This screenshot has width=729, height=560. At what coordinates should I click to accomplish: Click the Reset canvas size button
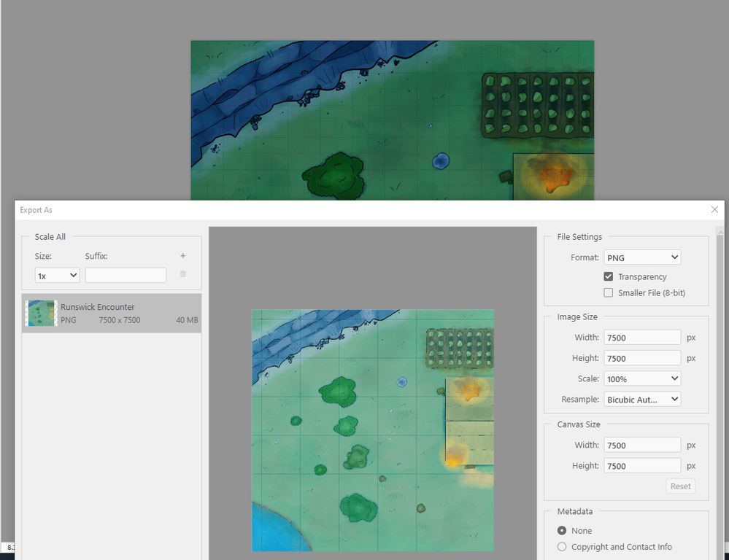(680, 486)
